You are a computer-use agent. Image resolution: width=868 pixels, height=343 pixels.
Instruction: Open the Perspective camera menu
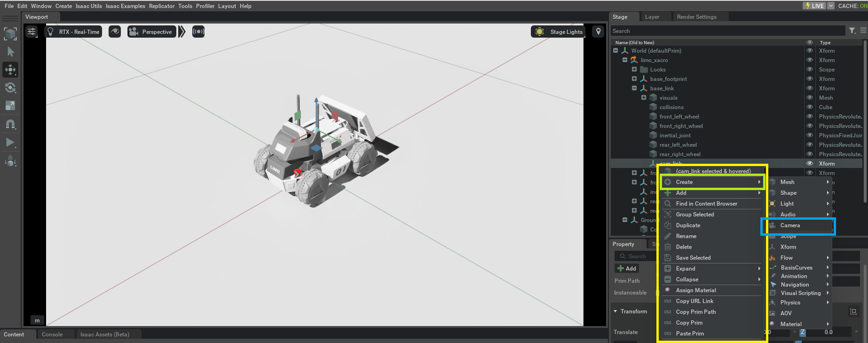pyautogui.click(x=151, y=32)
